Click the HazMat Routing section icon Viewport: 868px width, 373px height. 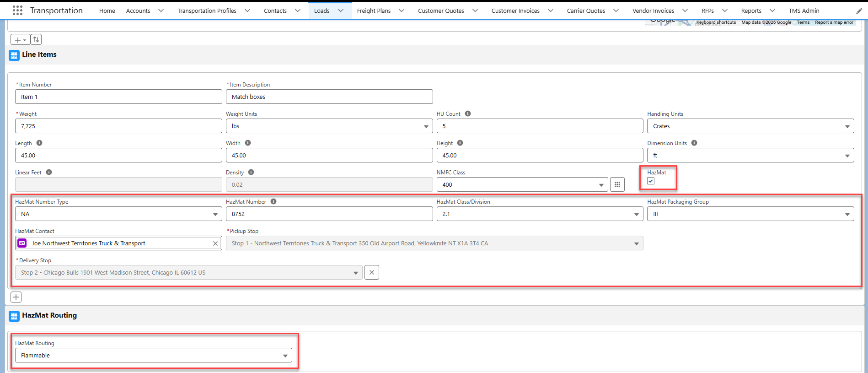point(14,316)
